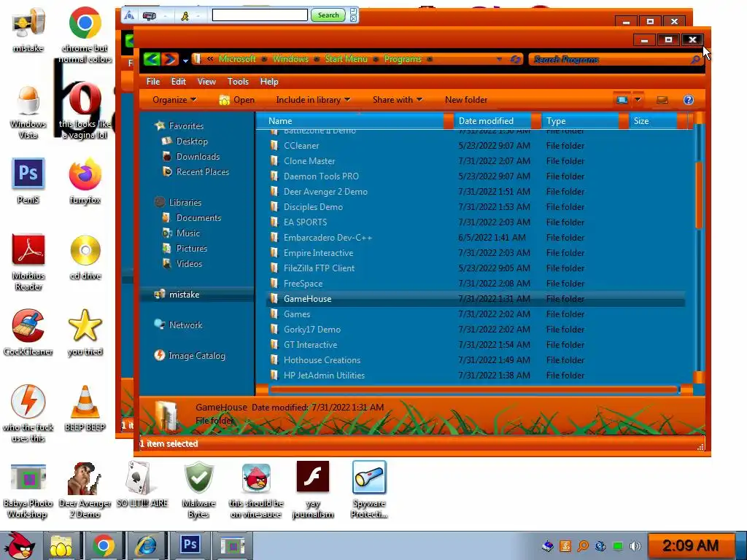This screenshot has width=747, height=560.
Task: Click the Windows breadcrumb segment
Action: click(x=290, y=59)
